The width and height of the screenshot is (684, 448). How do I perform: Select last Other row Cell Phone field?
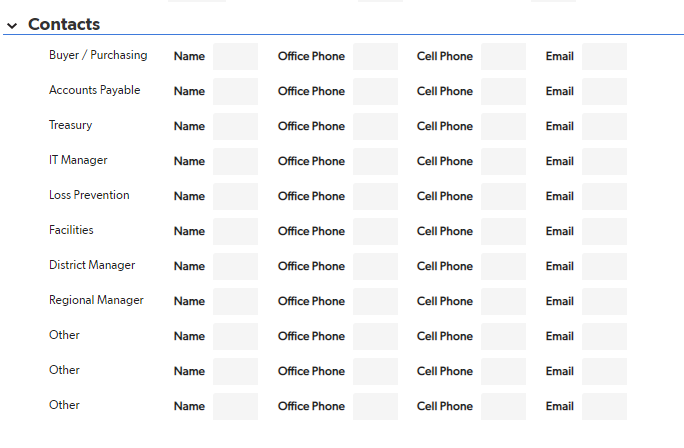[x=503, y=406]
